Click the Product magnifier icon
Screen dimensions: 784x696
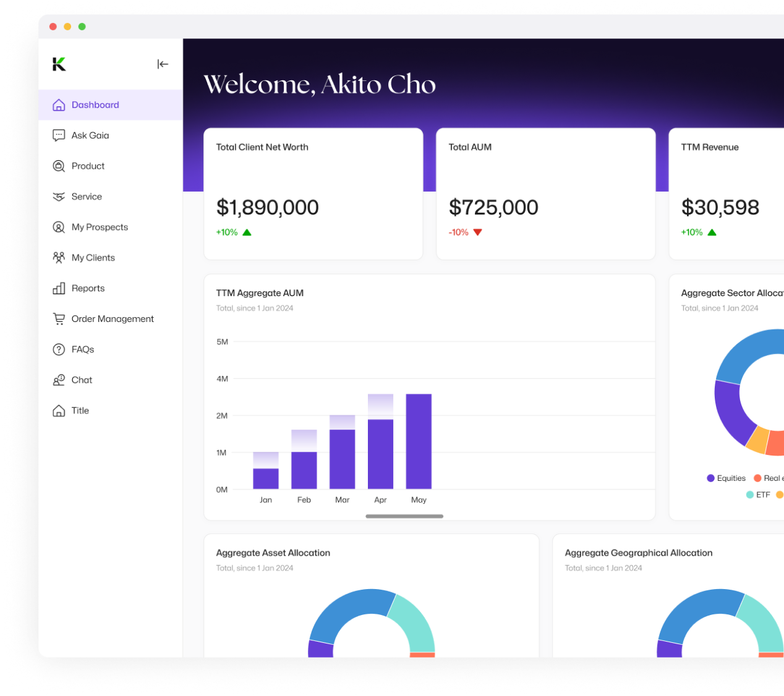tap(59, 166)
